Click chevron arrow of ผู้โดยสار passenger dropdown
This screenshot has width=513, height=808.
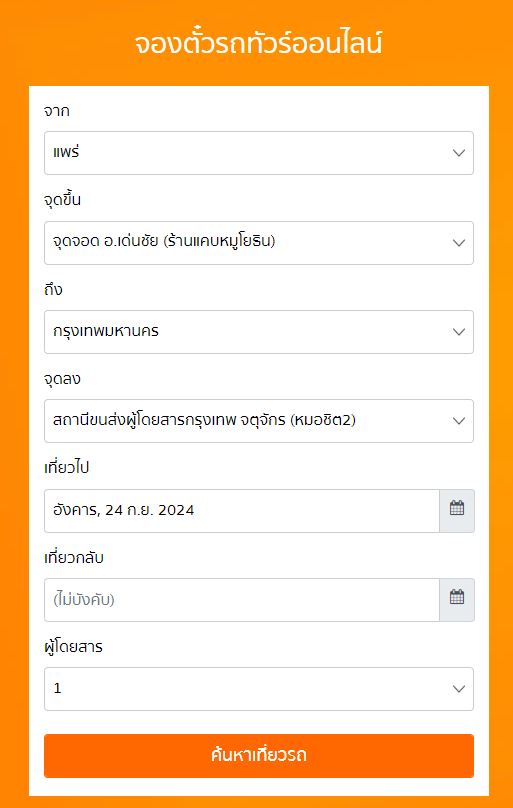point(458,689)
